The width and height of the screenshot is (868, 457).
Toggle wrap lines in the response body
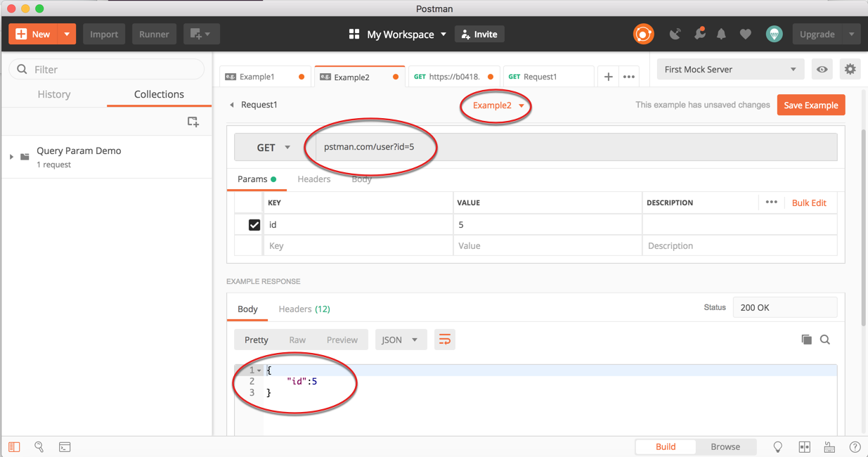click(x=444, y=339)
